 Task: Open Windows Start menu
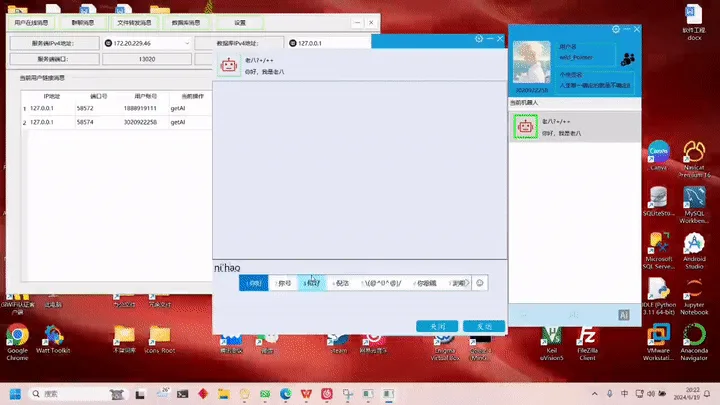(15, 394)
